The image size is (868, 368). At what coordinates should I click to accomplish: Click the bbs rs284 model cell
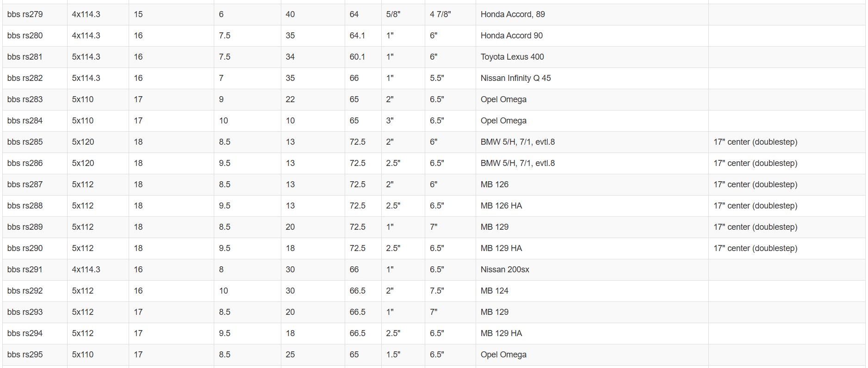[35, 121]
